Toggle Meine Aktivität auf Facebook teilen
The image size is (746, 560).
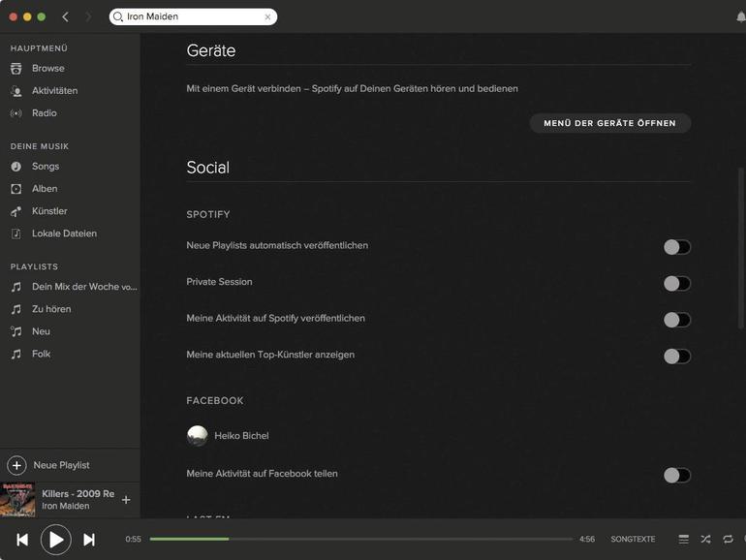point(677,476)
